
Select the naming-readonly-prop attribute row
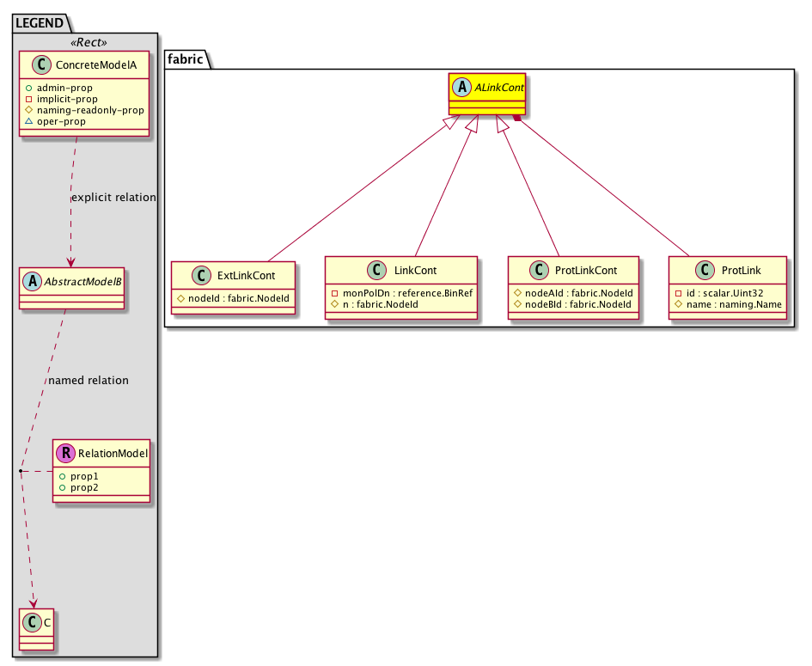click(x=90, y=110)
